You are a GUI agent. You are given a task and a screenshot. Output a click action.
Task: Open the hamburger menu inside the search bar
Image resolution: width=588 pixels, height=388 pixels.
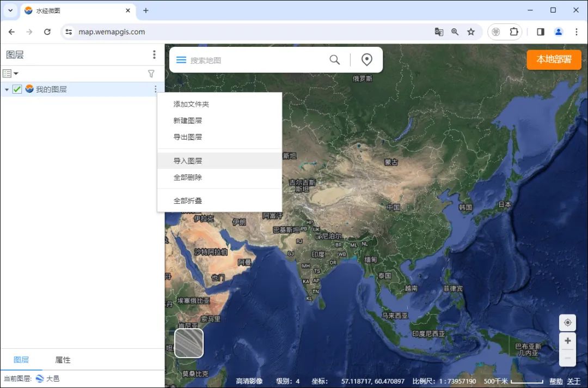coord(181,59)
